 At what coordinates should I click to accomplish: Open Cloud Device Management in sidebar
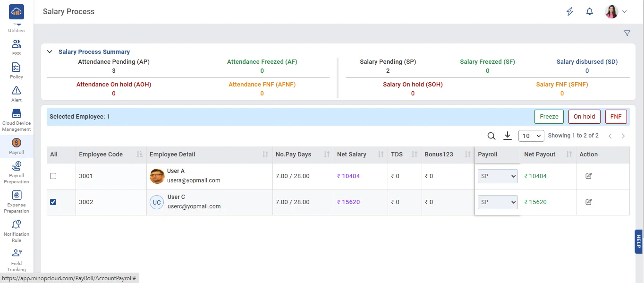click(17, 120)
